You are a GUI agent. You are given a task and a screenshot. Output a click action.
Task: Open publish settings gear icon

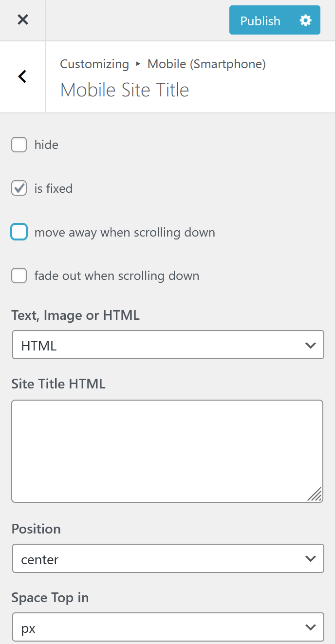point(306,20)
